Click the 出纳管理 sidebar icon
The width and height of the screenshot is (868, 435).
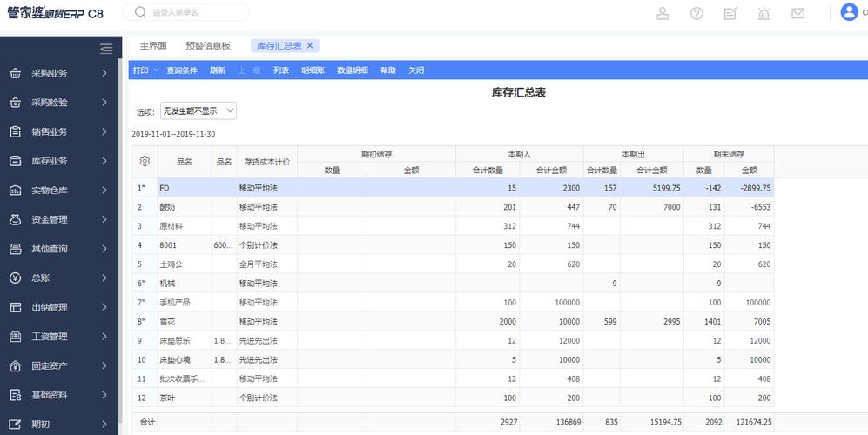pos(16,307)
